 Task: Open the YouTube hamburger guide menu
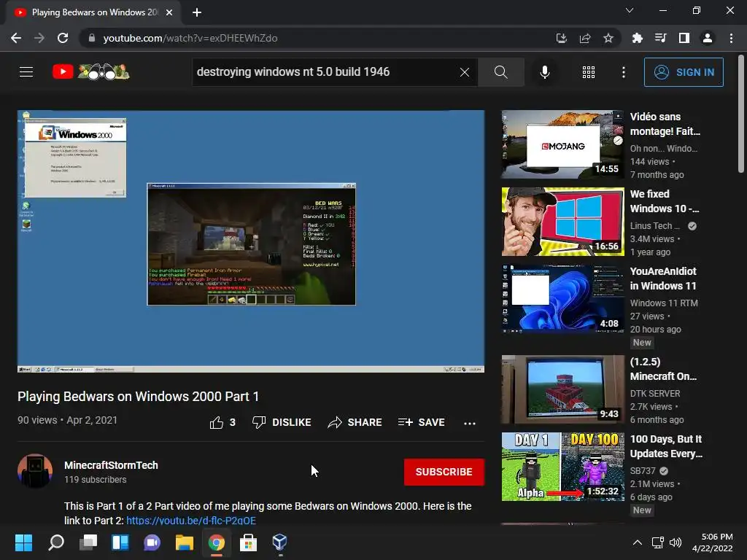(26, 72)
